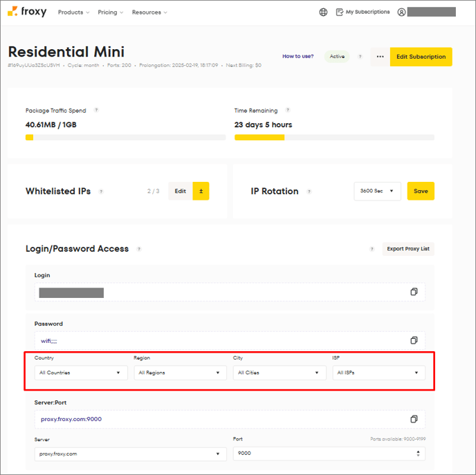
Task: Click the Package Traffic Spend progress bar
Action: pyautogui.click(x=125, y=138)
